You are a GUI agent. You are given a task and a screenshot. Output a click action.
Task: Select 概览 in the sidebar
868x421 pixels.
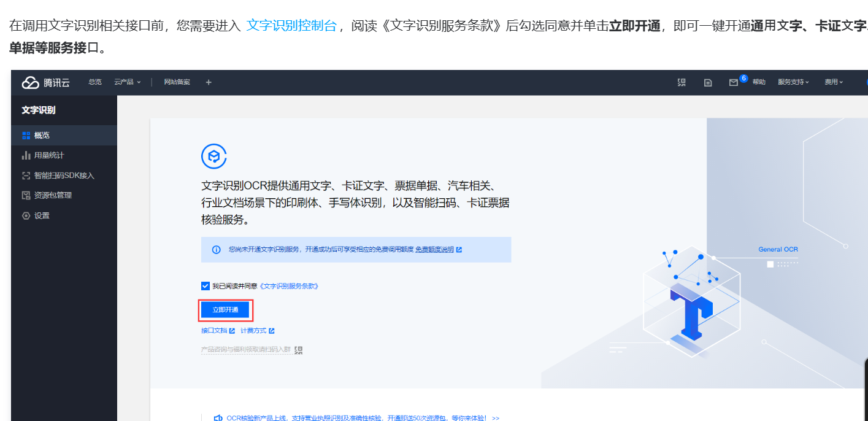click(64, 135)
